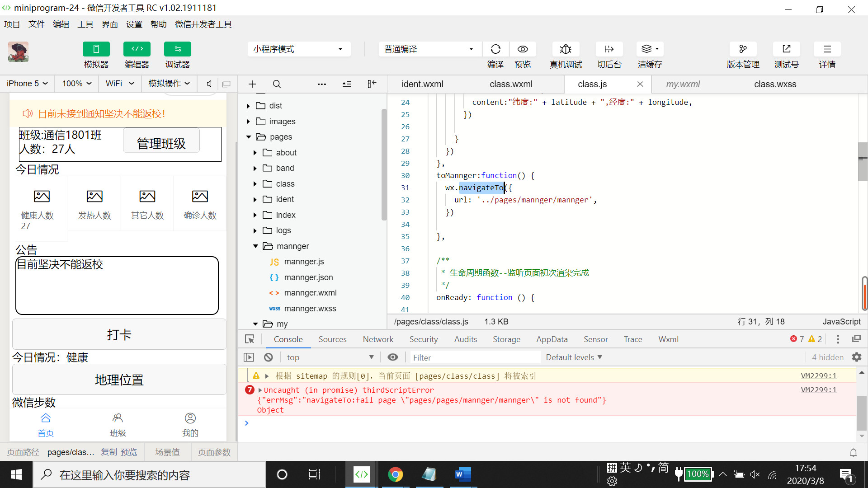Click the 管理班级 button in simulator
Viewport: 868px width, 488px height.
[161, 143]
